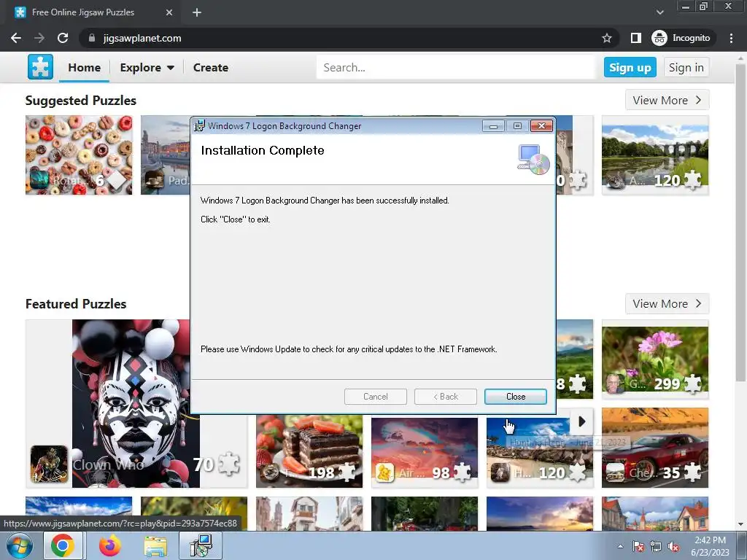Reload the page with refresh icon
The image size is (747, 560).
[63, 38]
